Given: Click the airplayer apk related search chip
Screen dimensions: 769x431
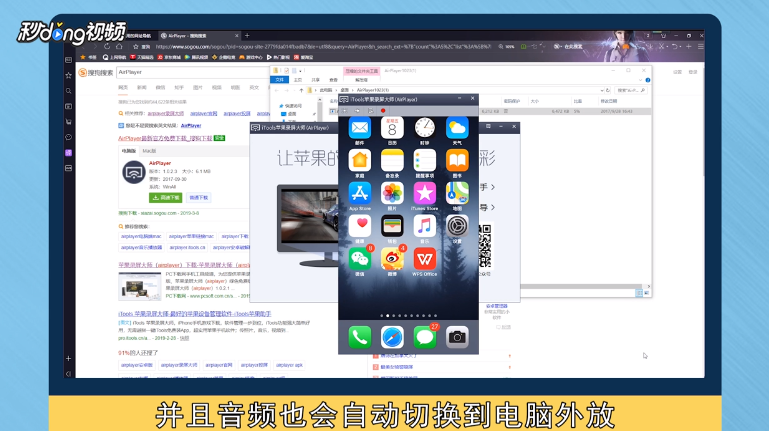Looking at the screenshot, I should pyautogui.click(x=289, y=365).
